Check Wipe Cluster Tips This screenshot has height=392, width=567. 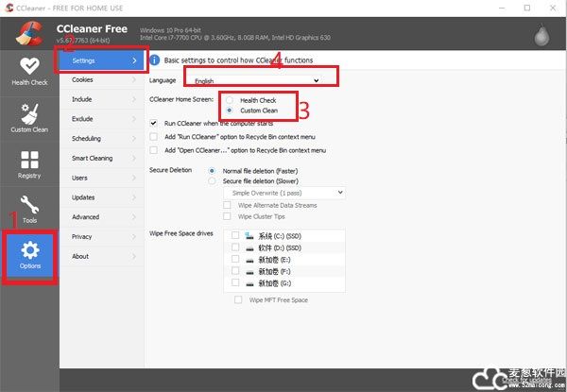pyautogui.click(x=227, y=216)
